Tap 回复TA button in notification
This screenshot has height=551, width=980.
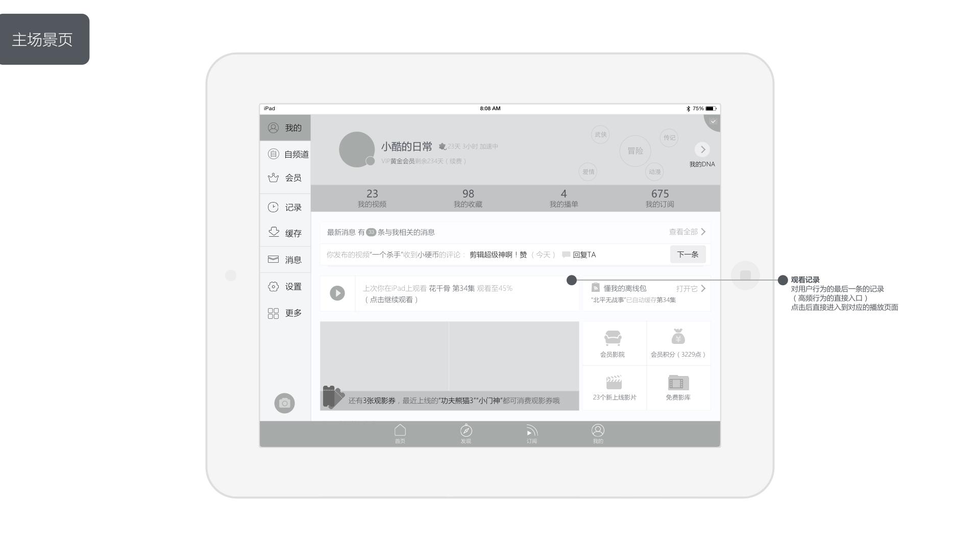coord(583,254)
